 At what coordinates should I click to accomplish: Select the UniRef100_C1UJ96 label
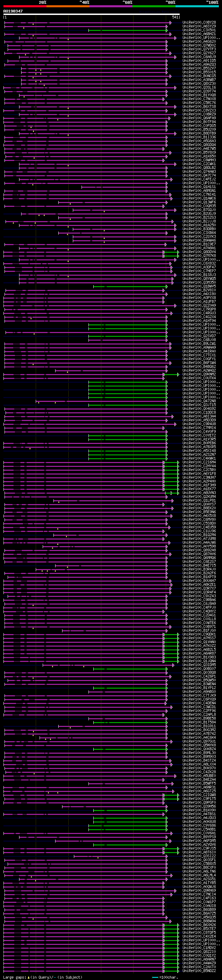coord(199,531)
